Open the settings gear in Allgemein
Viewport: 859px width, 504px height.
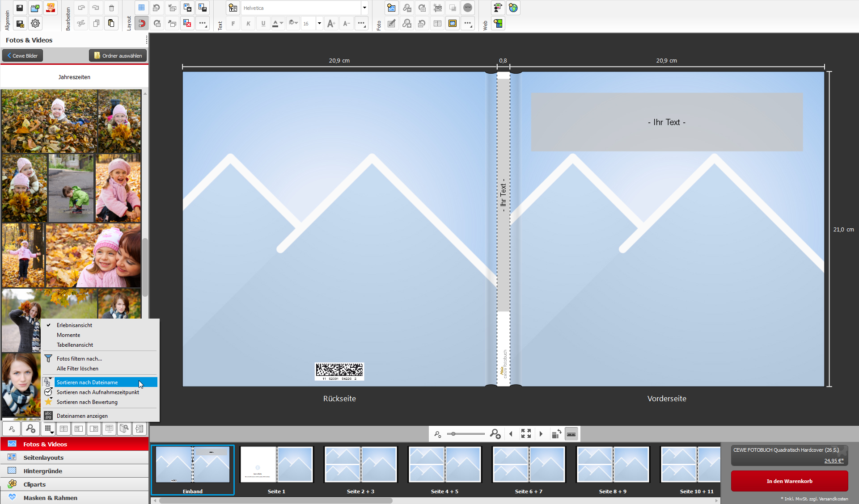35,23
